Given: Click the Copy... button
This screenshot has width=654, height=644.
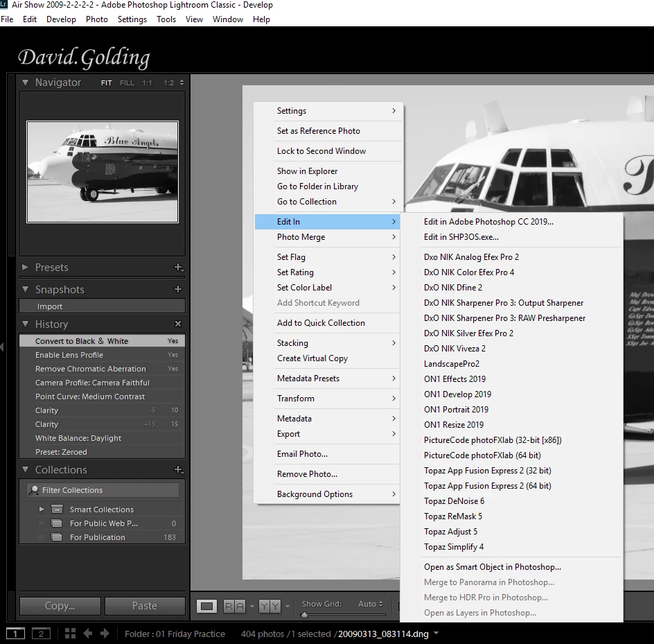Looking at the screenshot, I should click(60, 606).
